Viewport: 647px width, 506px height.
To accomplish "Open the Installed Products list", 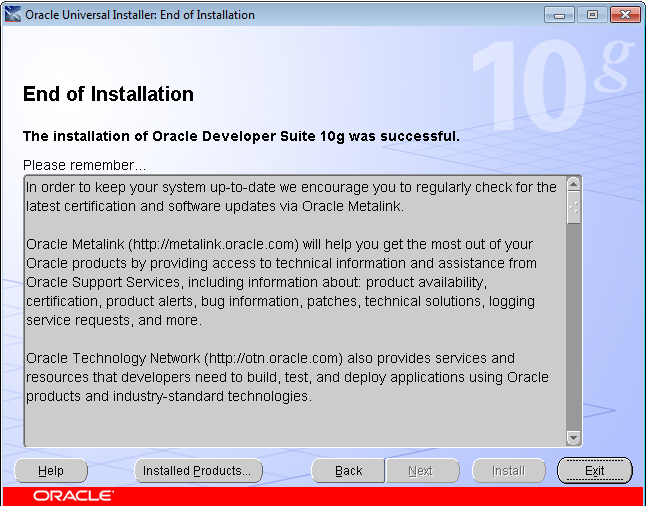I will click(x=198, y=471).
